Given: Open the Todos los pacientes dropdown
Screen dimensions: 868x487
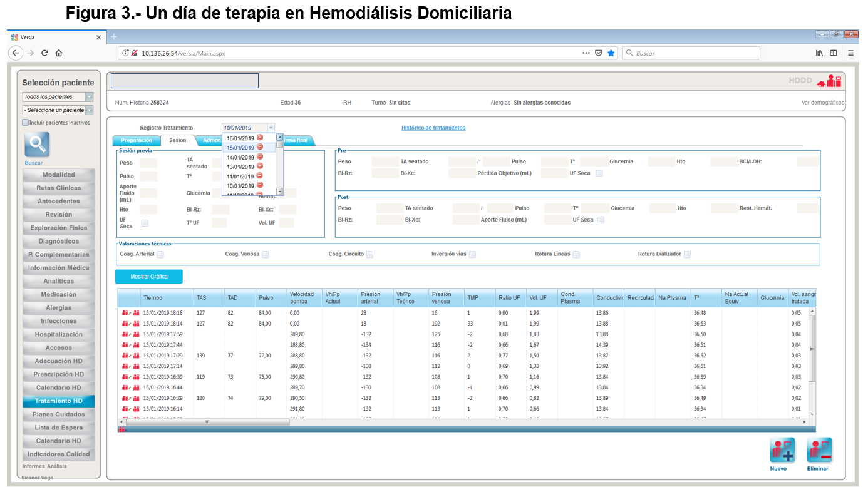Looking at the screenshot, I should [89, 97].
